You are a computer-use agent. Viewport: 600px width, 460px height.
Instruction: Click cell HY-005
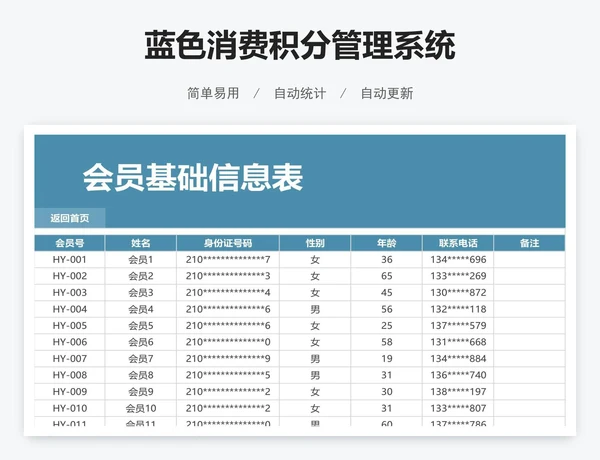point(70,325)
